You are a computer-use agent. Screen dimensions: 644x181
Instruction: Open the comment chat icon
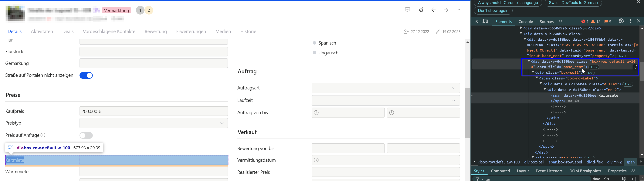coord(408,10)
